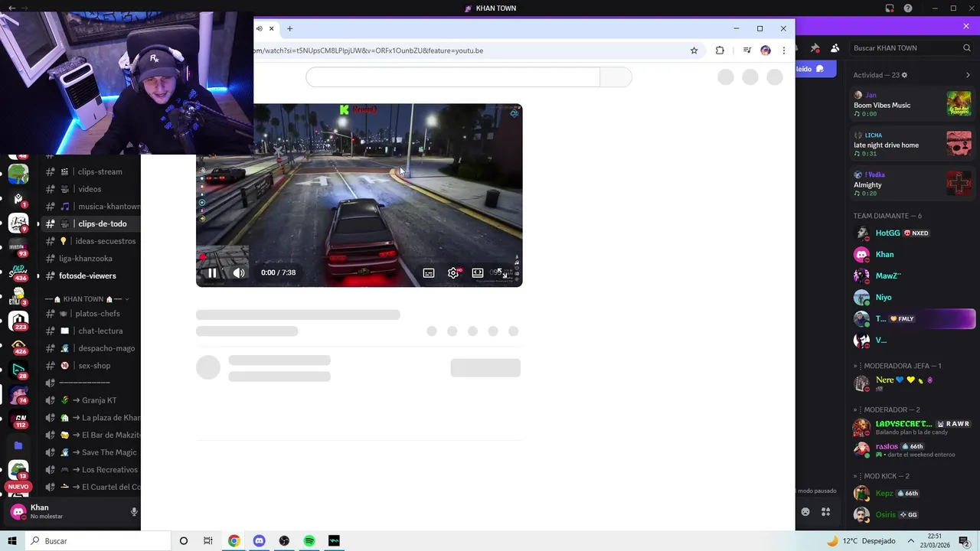Open Spotify from the taskbar
Screen dimensions: 980x551
click(309, 541)
